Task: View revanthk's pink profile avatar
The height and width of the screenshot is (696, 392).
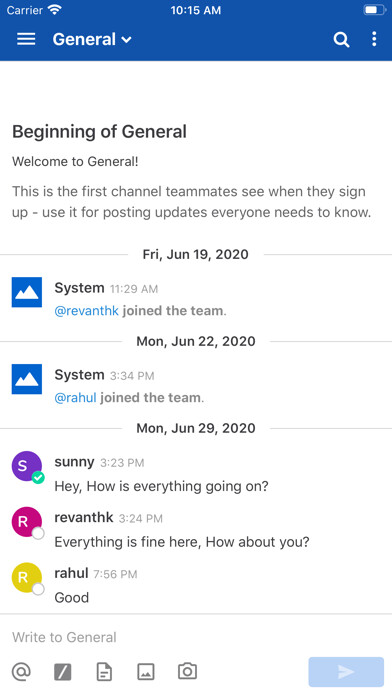Action: click(27, 522)
